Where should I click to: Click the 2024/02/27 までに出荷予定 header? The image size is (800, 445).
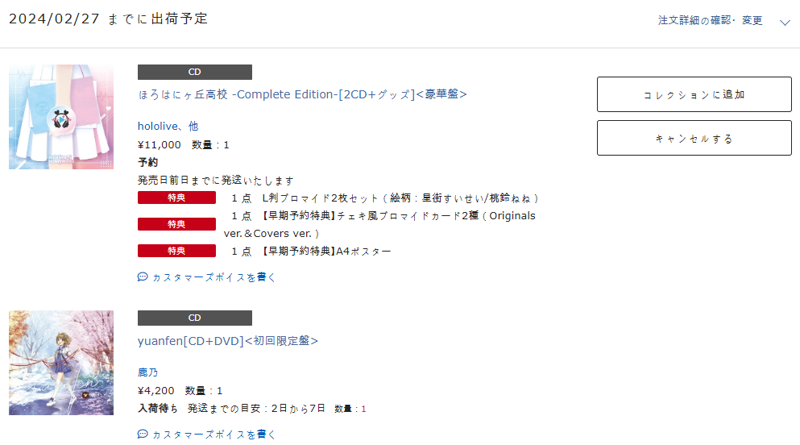click(108, 19)
